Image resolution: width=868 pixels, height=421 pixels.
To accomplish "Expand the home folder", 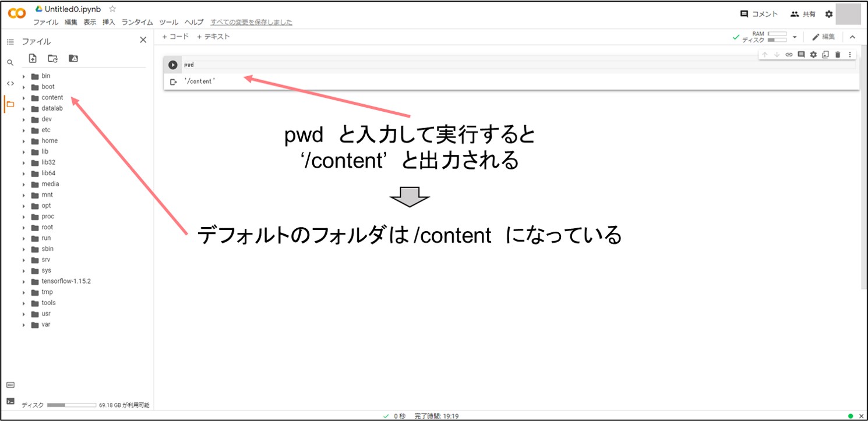I will 24,141.
